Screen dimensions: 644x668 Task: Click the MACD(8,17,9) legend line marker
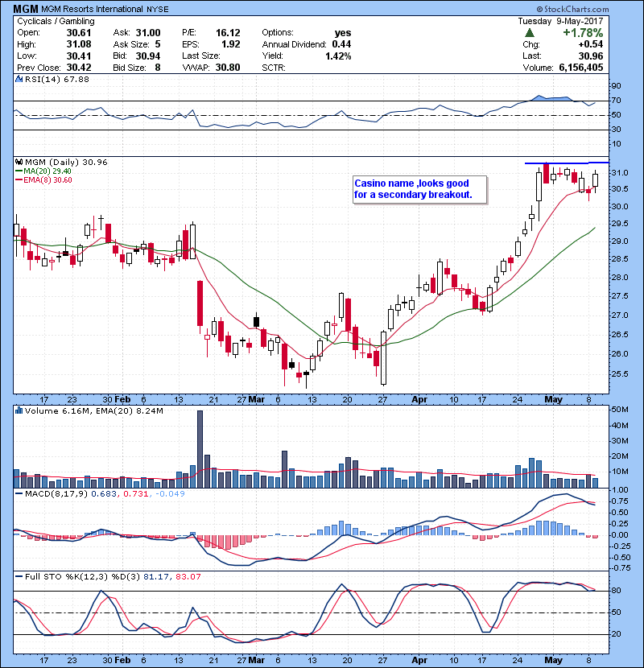[19, 493]
